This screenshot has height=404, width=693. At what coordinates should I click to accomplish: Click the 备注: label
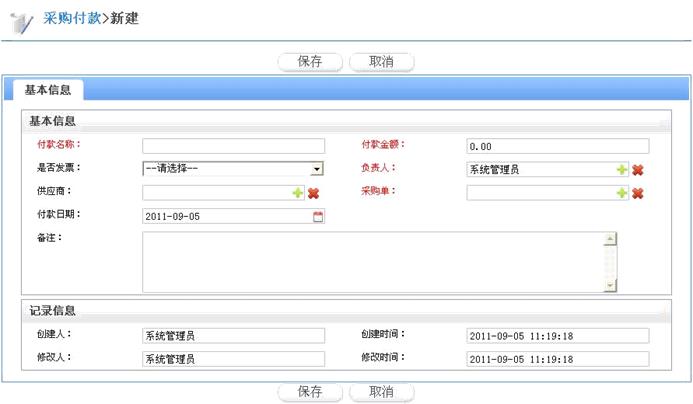pyautogui.click(x=49, y=238)
